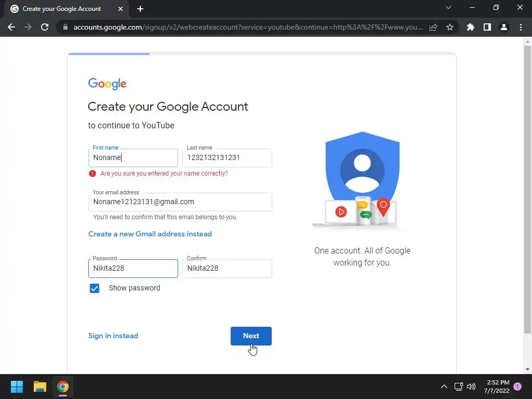This screenshot has width=532, height=399.
Task: Uncheck the Show password checkbox
Action: click(x=95, y=288)
